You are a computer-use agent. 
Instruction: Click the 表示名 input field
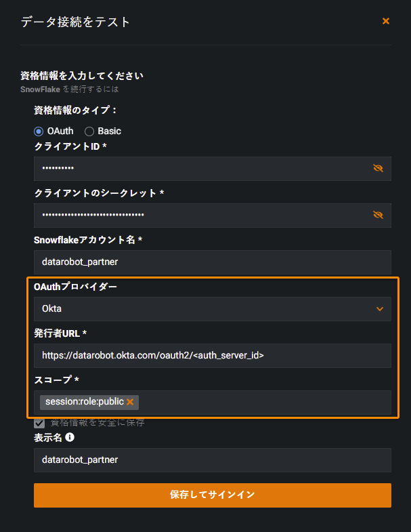[x=212, y=459]
